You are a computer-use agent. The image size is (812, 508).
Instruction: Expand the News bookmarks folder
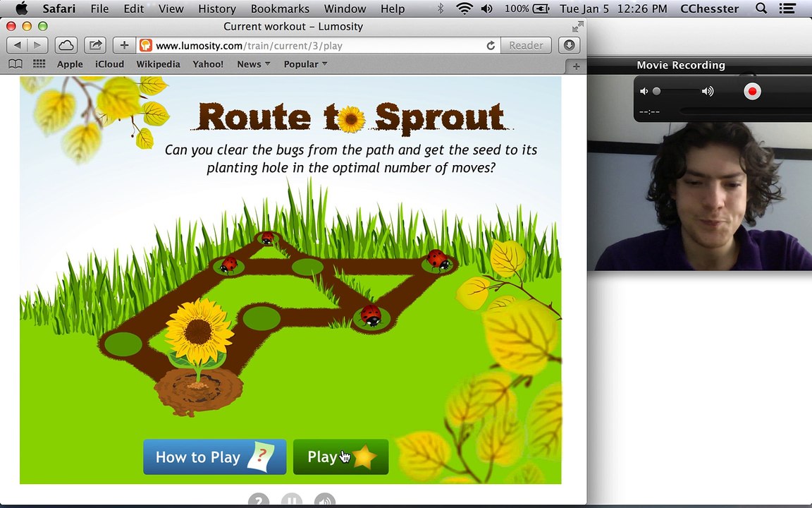pos(254,64)
